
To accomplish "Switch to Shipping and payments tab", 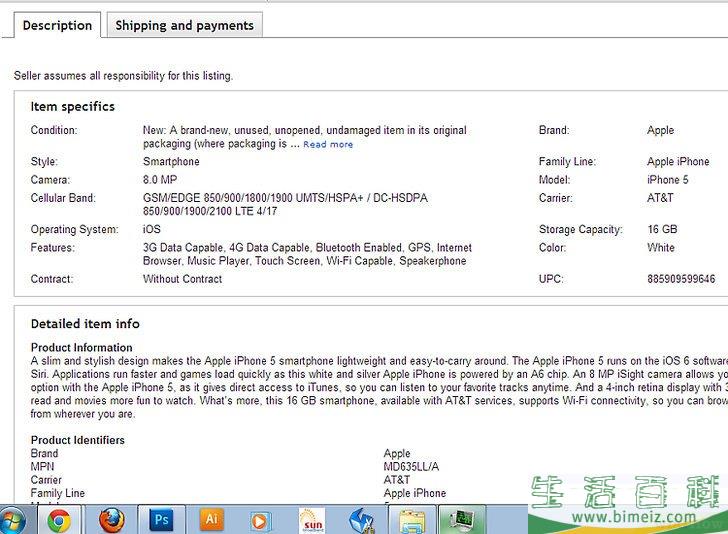I will point(185,25).
